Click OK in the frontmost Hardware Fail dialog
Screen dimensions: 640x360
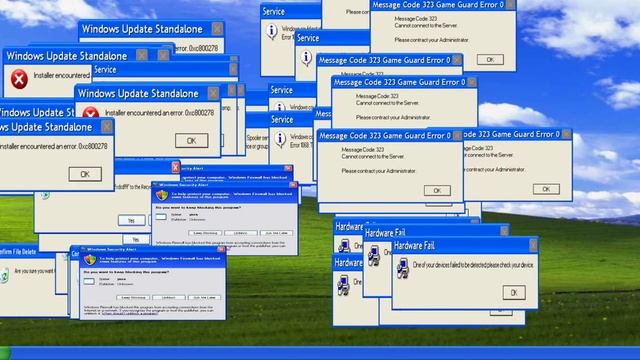[x=514, y=292]
